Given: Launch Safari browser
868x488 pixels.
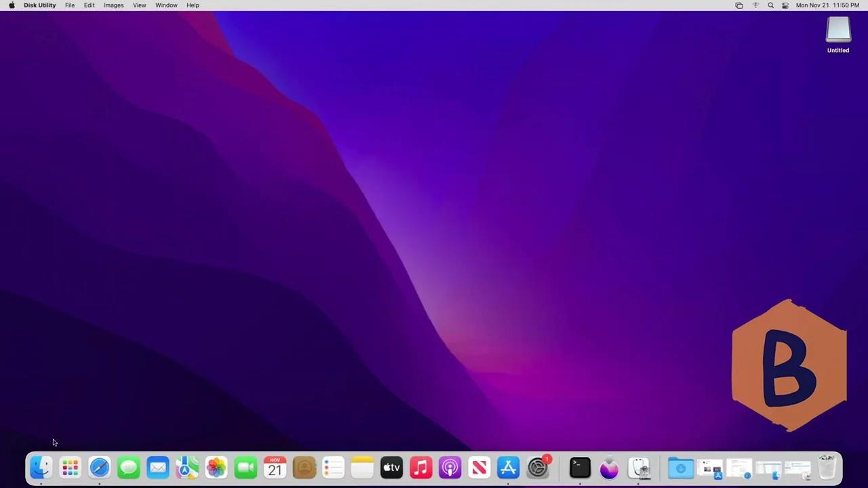Looking at the screenshot, I should [x=99, y=467].
